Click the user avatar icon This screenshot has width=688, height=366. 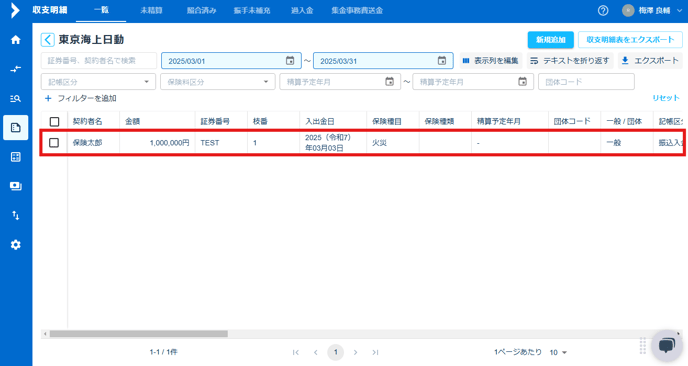[628, 11]
